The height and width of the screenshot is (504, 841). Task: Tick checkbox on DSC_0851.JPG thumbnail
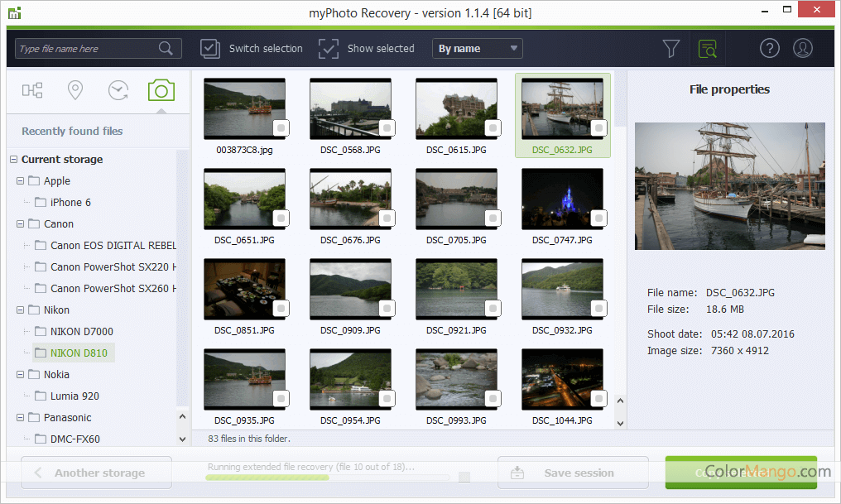281,308
